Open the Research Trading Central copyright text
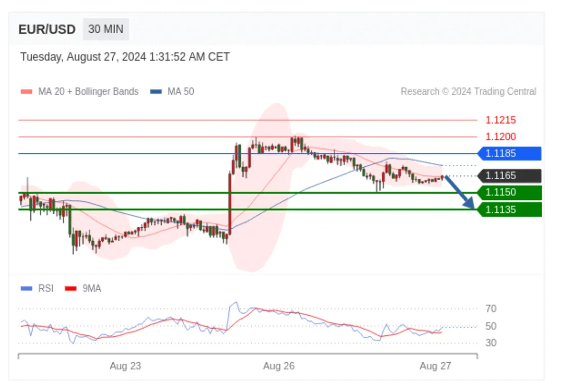Screen dimensions: 564x392 [468, 91]
